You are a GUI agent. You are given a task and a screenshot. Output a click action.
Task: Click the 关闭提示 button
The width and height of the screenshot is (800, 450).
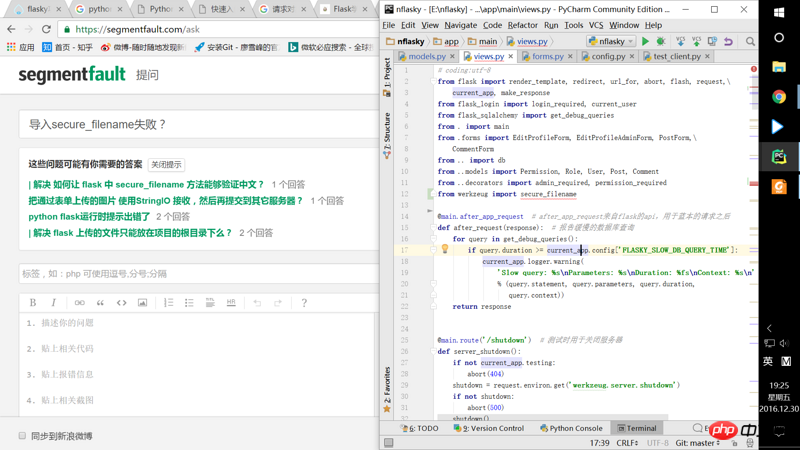(x=166, y=164)
